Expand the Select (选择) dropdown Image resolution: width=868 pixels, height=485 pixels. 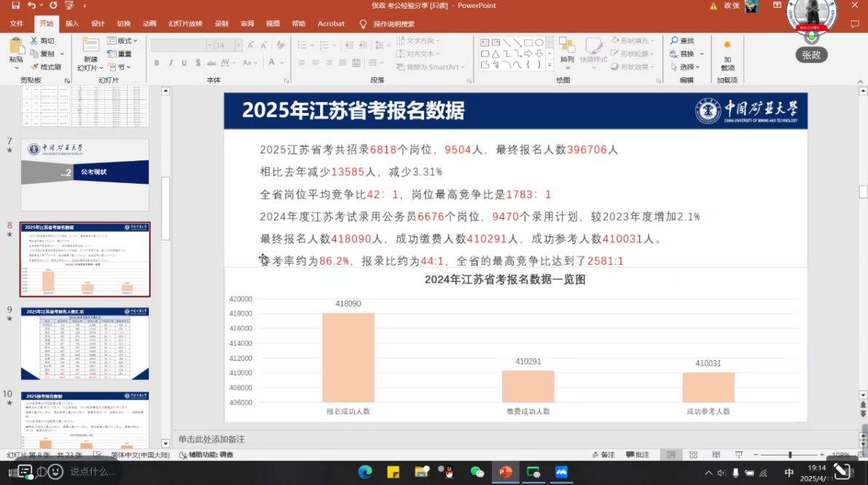[x=687, y=67]
